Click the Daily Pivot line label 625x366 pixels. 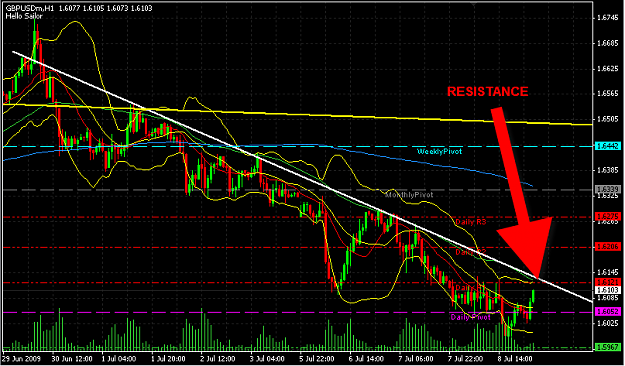tap(471, 317)
